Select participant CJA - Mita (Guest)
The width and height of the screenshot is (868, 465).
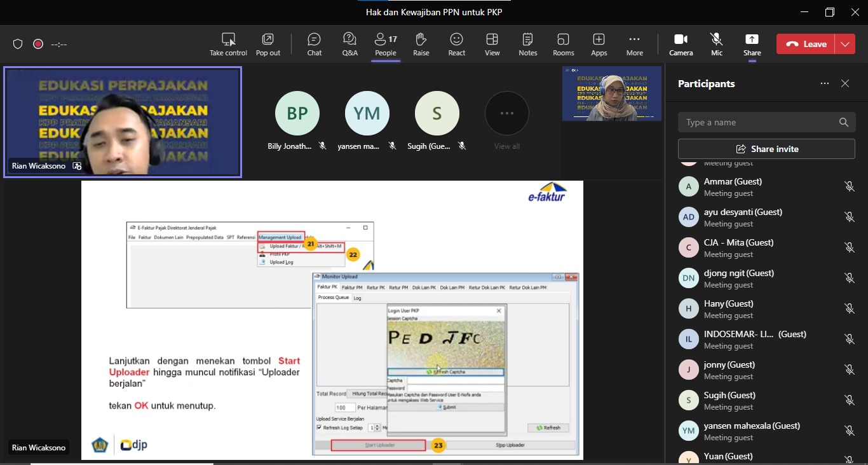click(x=766, y=247)
